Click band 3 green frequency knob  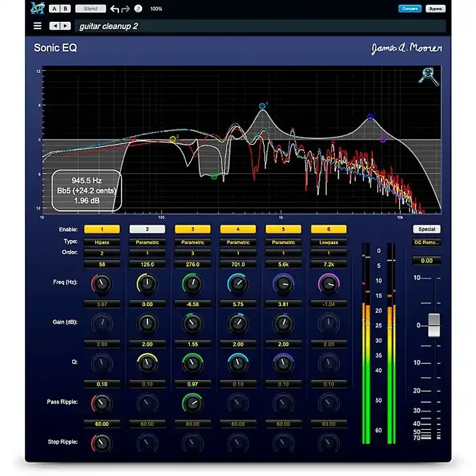(x=192, y=284)
